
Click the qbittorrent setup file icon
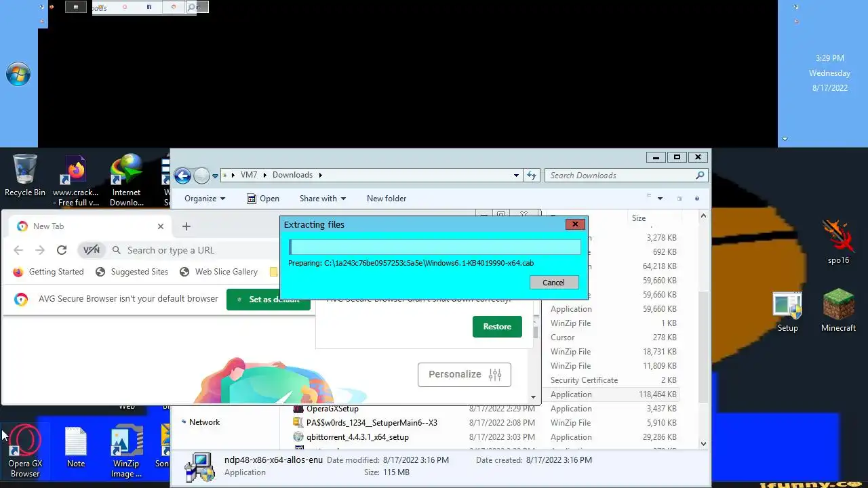298,437
